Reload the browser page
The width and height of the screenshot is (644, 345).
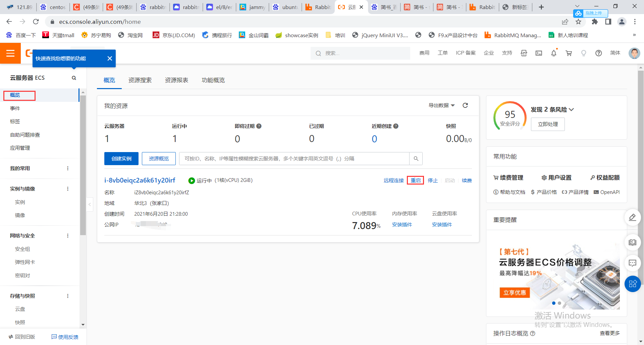click(x=36, y=22)
